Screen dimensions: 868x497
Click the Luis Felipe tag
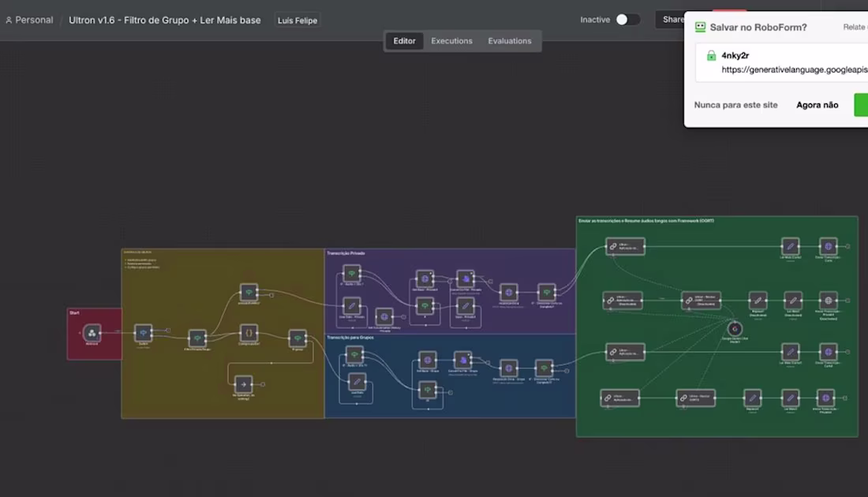(297, 21)
